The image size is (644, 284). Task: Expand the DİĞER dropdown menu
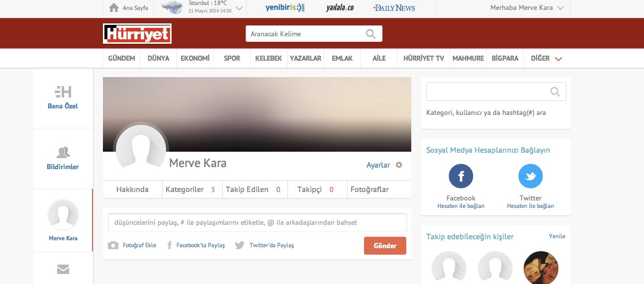point(546,58)
